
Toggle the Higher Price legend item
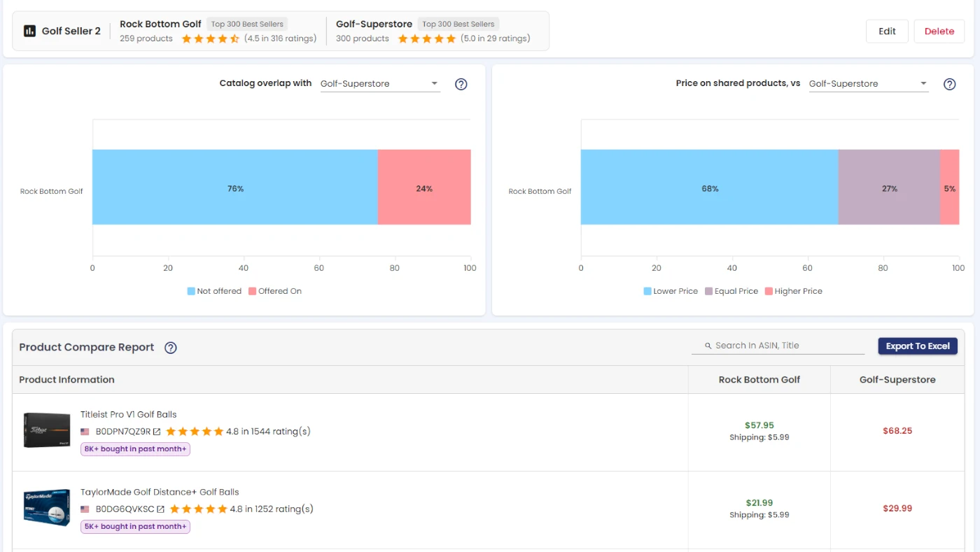794,291
